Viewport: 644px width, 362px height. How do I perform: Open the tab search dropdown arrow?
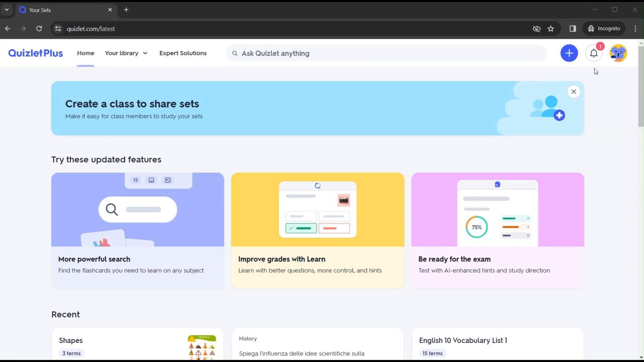click(7, 10)
